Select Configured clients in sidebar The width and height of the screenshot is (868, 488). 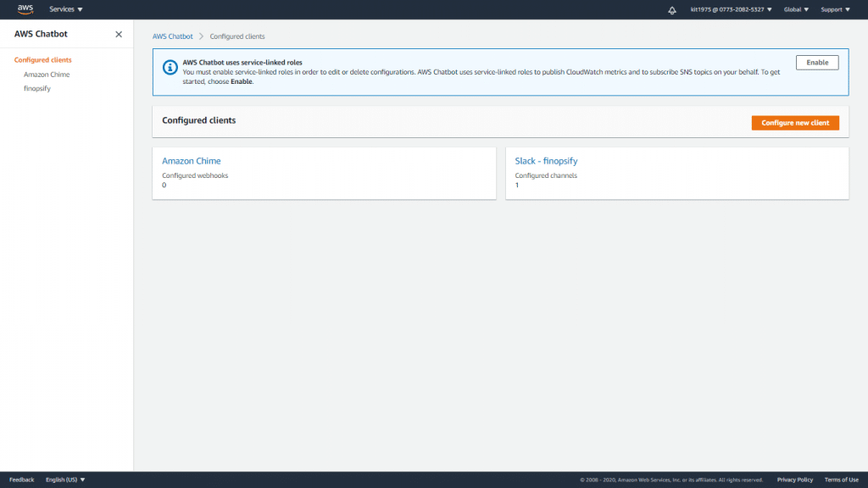pos(42,60)
